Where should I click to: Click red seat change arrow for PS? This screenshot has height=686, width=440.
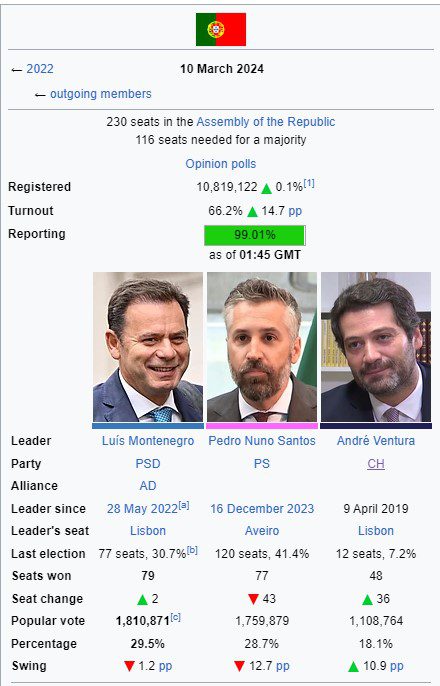pyautogui.click(x=253, y=599)
